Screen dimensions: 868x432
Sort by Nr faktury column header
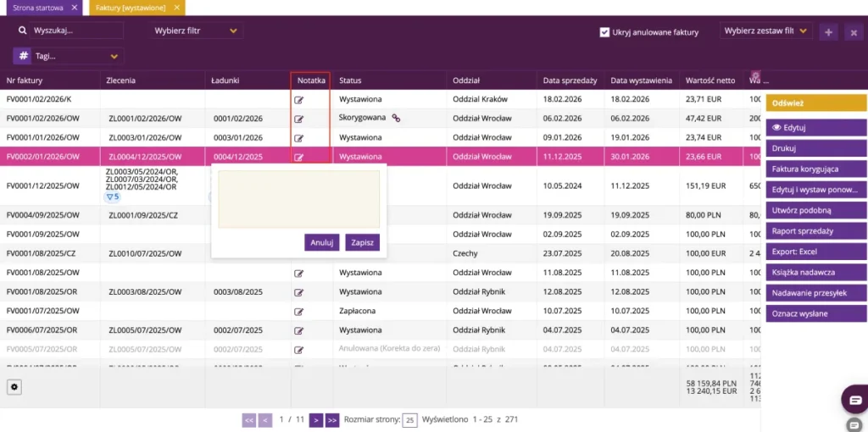pyautogui.click(x=25, y=80)
